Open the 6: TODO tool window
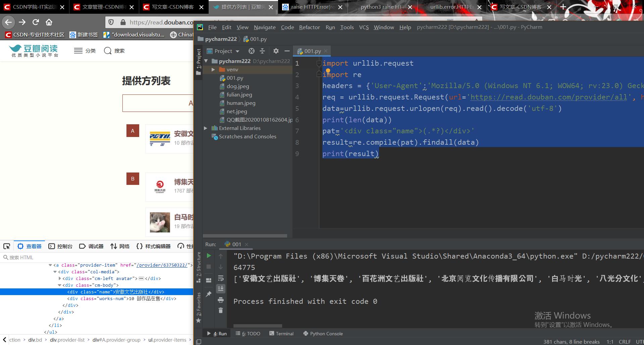This screenshot has height=345, width=644. pos(248,334)
